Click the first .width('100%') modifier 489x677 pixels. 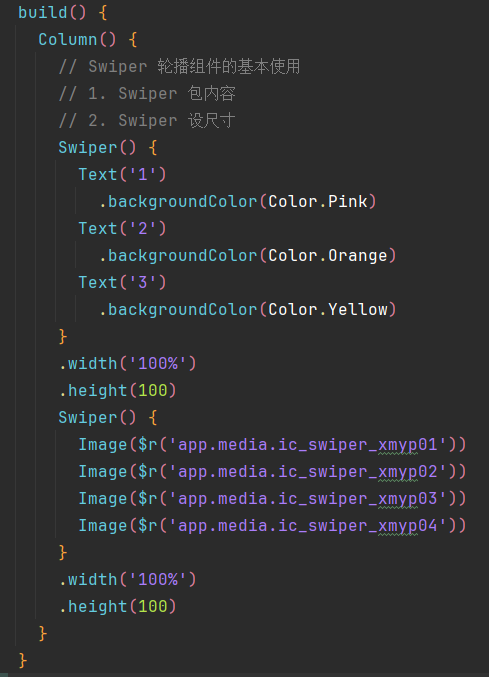128,364
